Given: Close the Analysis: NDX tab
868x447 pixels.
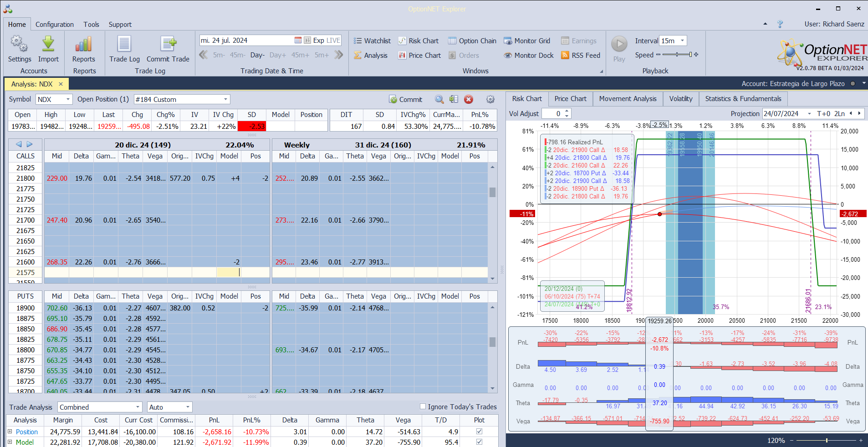Looking at the screenshot, I should point(61,84).
